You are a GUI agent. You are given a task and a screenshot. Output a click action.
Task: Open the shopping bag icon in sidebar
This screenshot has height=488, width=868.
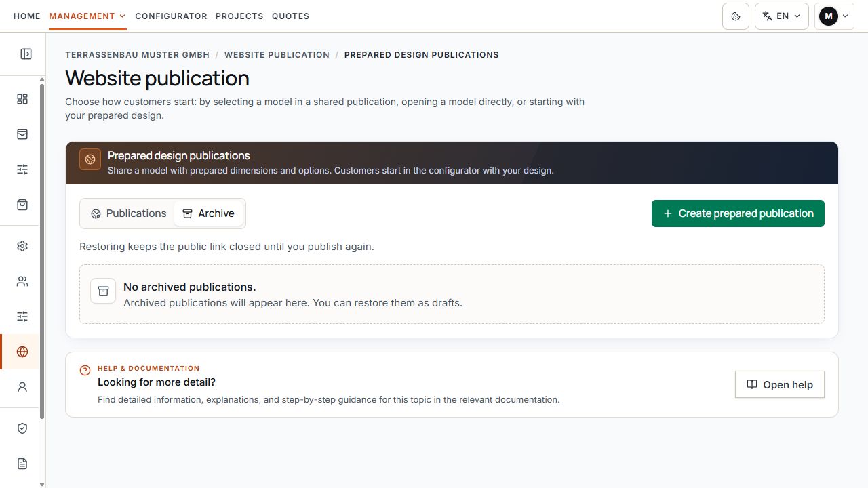click(x=22, y=205)
